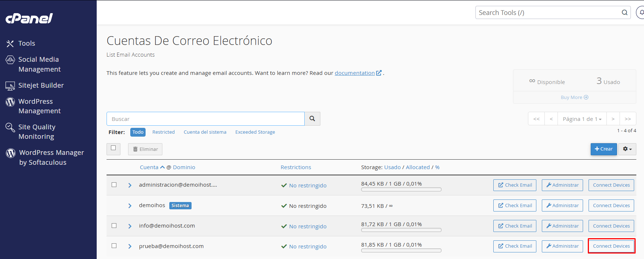Click the Buscar search magnifier button

[312, 119]
